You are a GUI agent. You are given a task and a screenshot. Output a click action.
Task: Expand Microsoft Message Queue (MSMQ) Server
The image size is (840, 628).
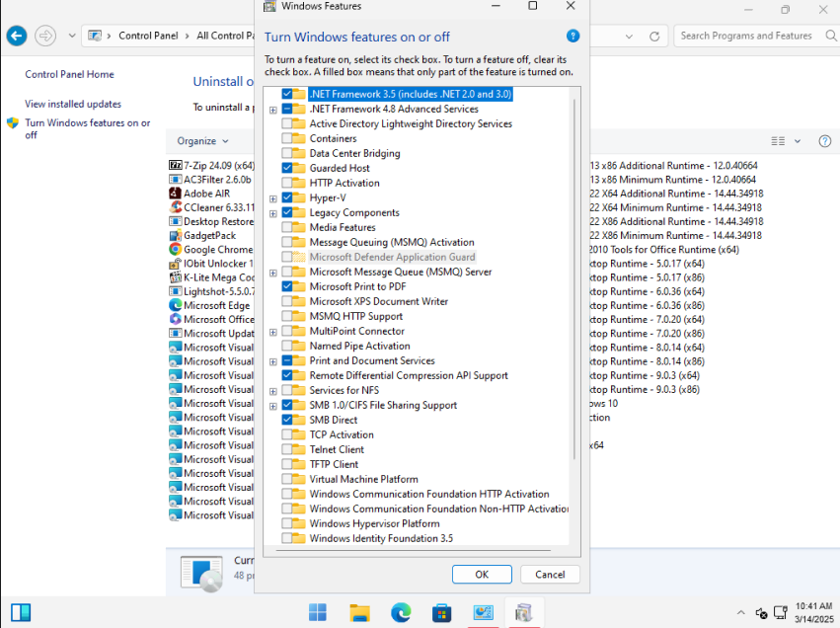273,273
